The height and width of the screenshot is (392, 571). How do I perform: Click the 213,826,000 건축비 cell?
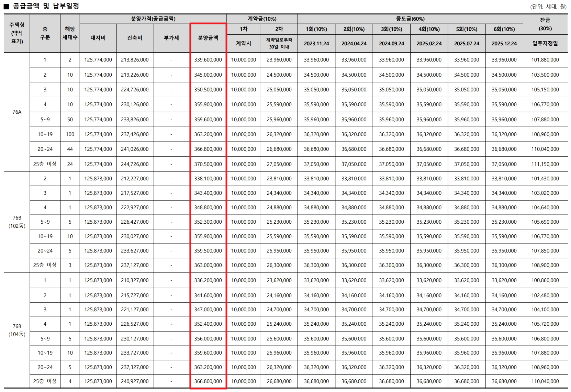[135, 60]
